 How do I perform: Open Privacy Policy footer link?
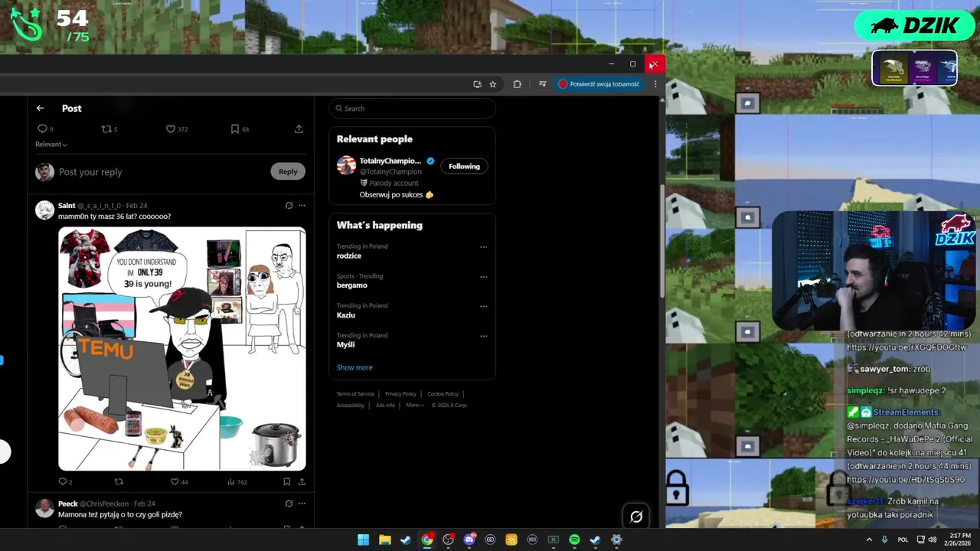coord(400,394)
